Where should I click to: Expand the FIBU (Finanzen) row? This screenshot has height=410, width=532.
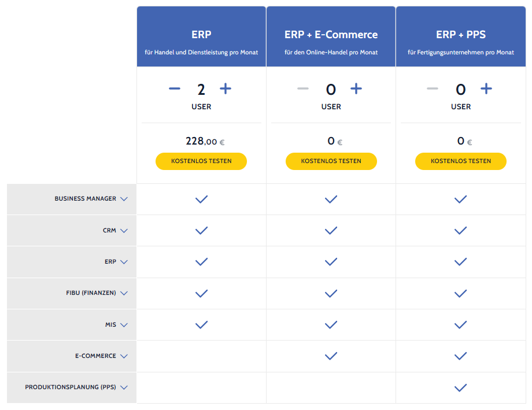coord(124,293)
